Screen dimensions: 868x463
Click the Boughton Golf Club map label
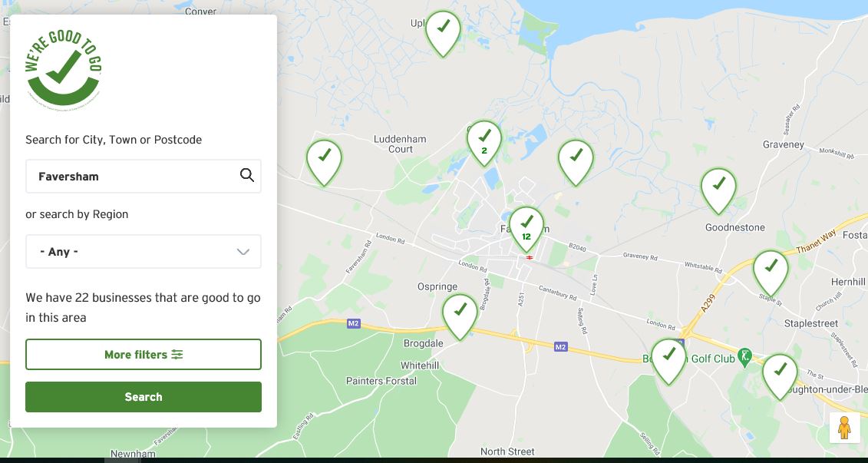click(710, 358)
